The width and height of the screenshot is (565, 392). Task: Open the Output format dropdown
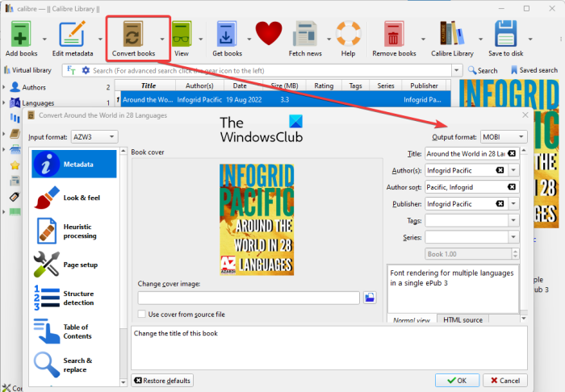click(504, 137)
